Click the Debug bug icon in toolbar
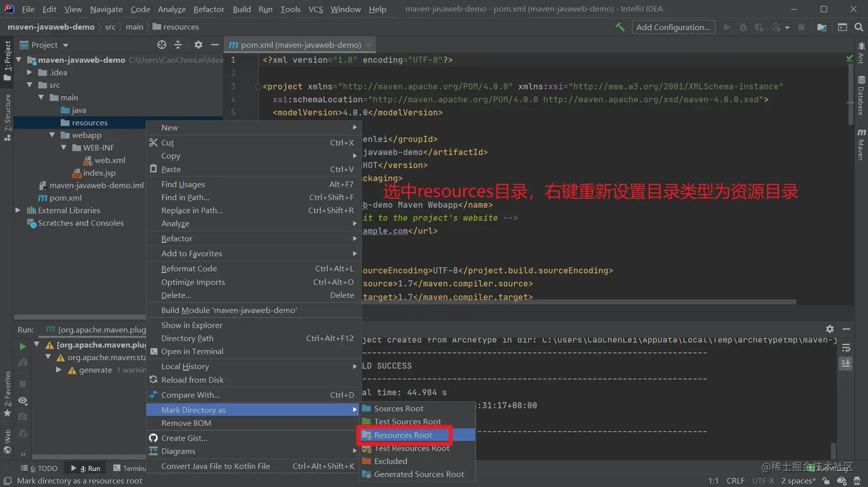The height and width of the screenshot is (487, 868). click(743, 27)
